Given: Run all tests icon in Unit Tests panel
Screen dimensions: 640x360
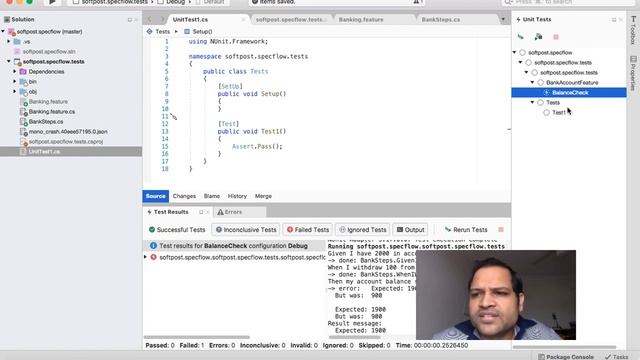Looking at the screenshot, I should pyautogui.click(x=521, y=37).
